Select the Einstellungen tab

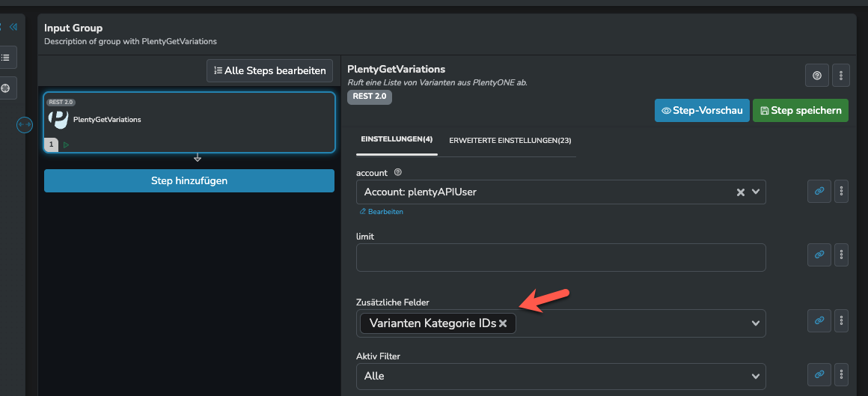point(397,140)
